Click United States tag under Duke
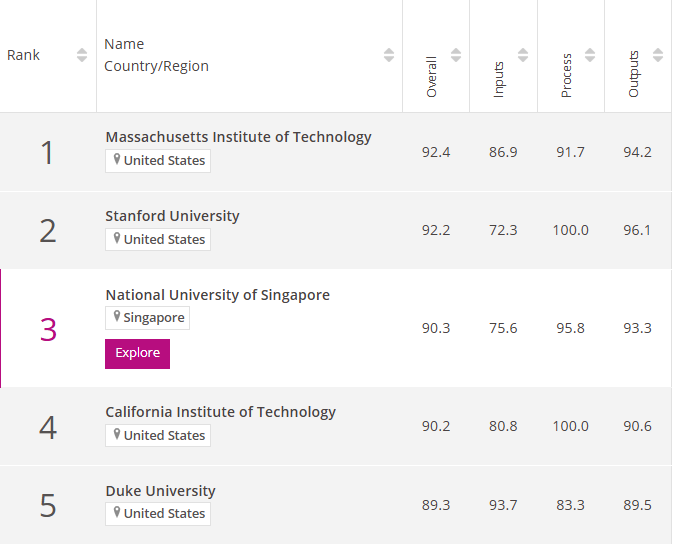This screenshot has height=545, width=681. click(158, 513)
